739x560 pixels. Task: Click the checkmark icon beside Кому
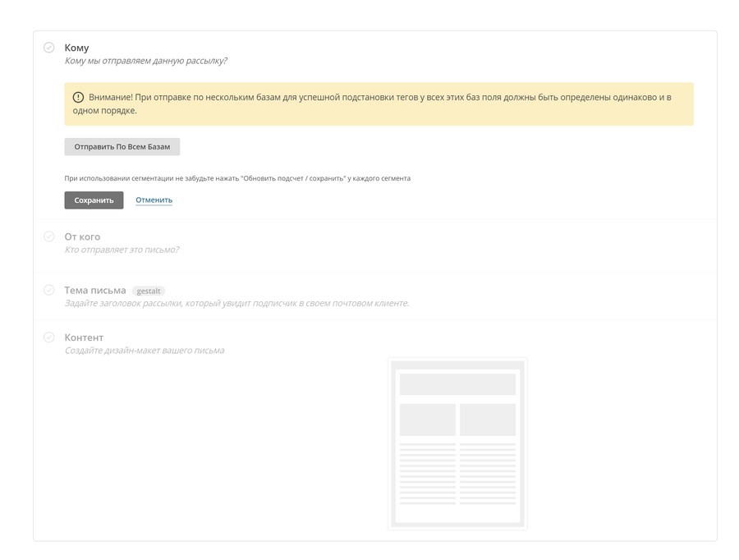point(49,48)
